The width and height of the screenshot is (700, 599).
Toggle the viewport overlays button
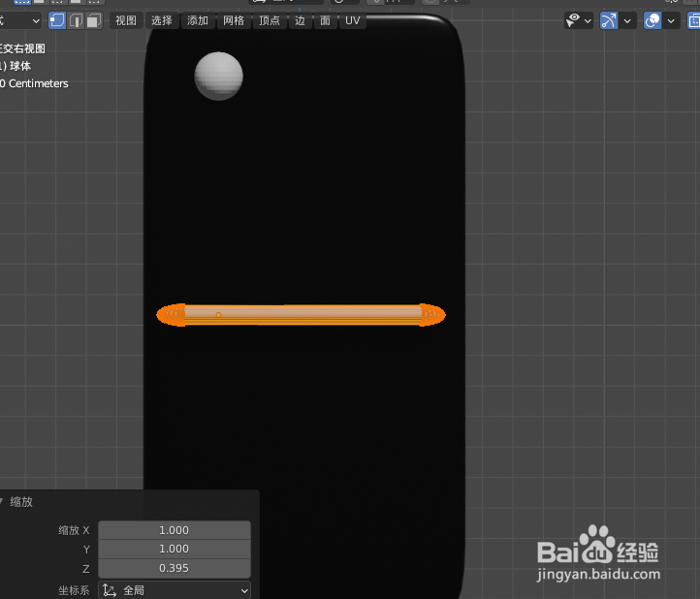(652, 20)
